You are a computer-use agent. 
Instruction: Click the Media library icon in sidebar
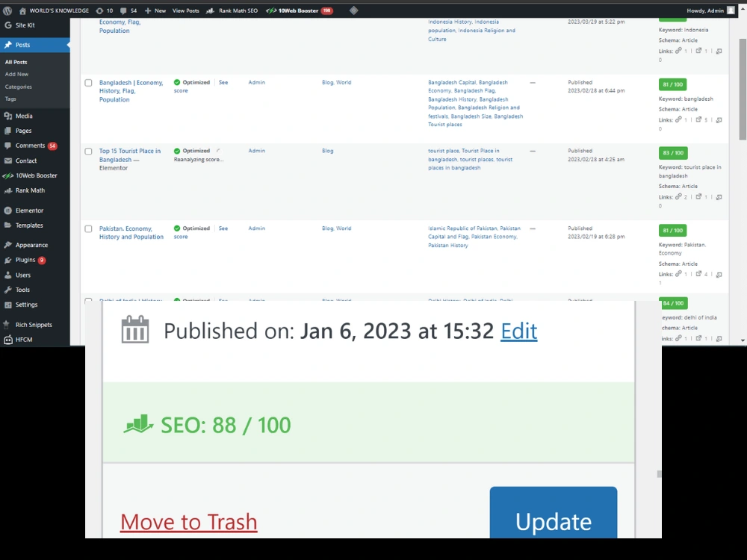pyautogui.click(x=8, y=116)
